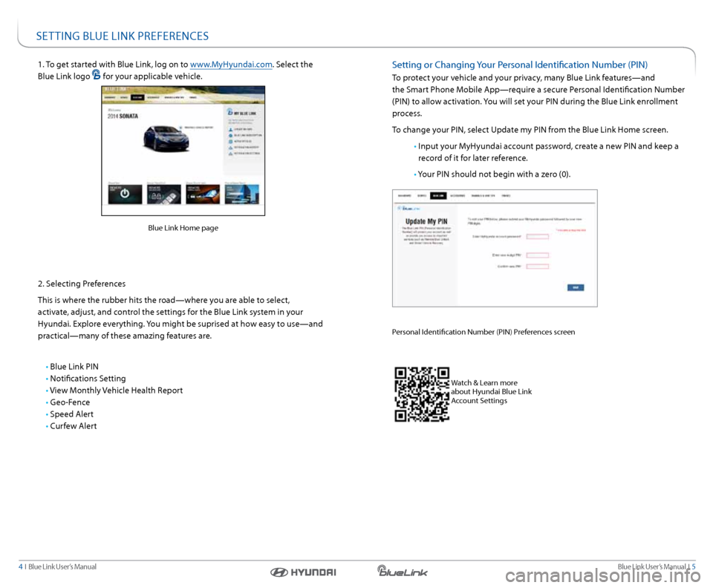Click 'Personal Identification Number (PIN) Preferences screen' caption
The height and width of the screenshot is (588, 713).
tap(484, 332)
